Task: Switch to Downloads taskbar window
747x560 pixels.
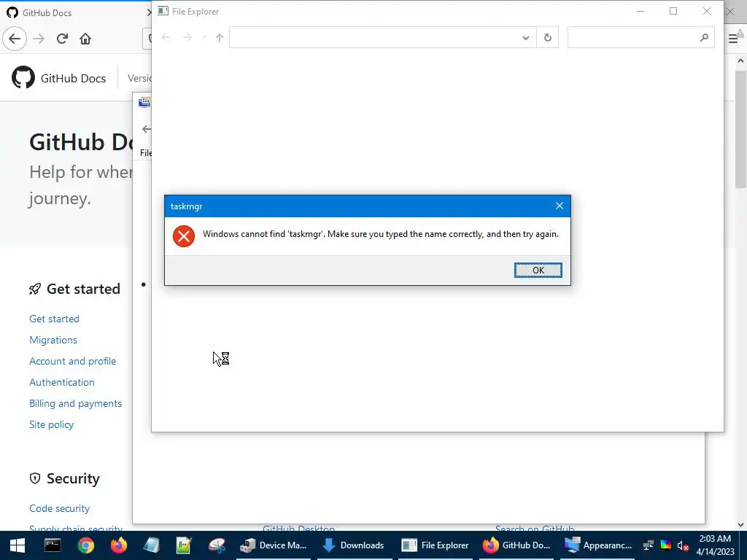Action: (354, 545)
